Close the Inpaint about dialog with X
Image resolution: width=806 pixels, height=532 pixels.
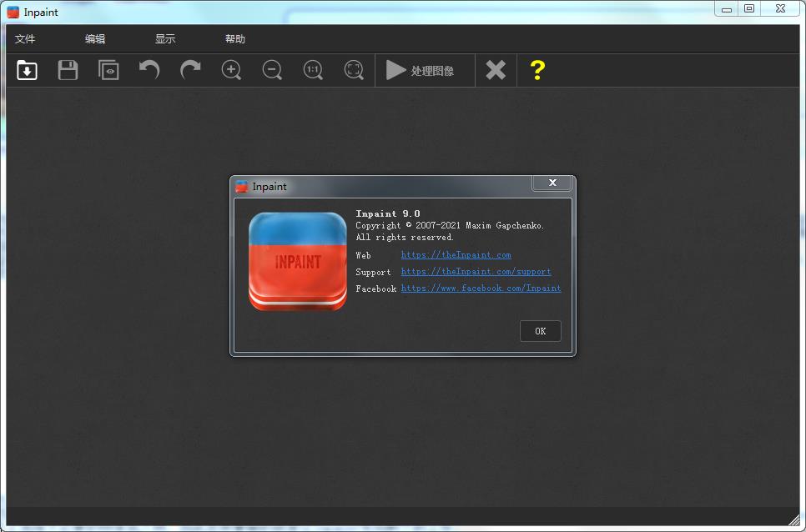tap(552, 183)
